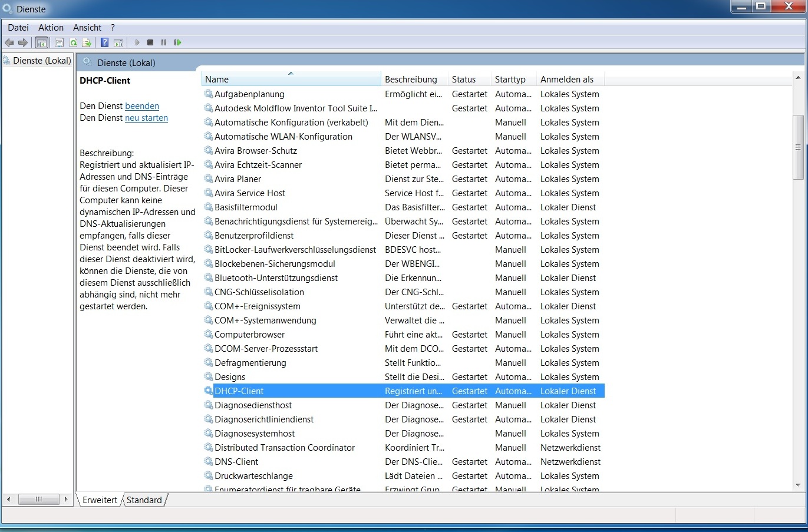Click the Stop service square icon
The width and height of the screenshot is (808, 532).
(150, 42)
